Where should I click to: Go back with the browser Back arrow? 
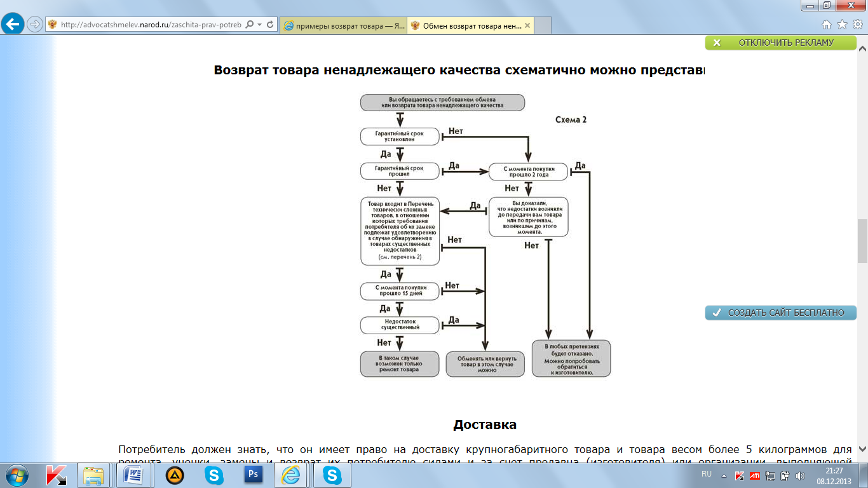(x=13, y=25)
